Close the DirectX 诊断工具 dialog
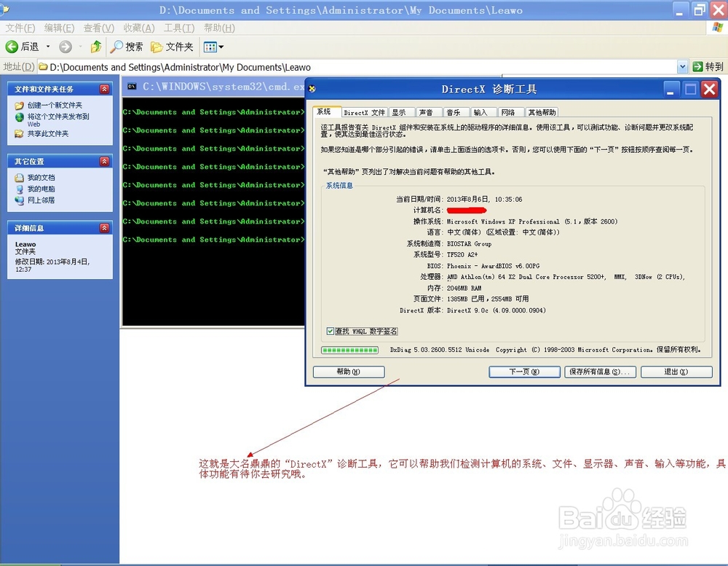The height and width of the screenshot is (566, 728). click(710, 89)
